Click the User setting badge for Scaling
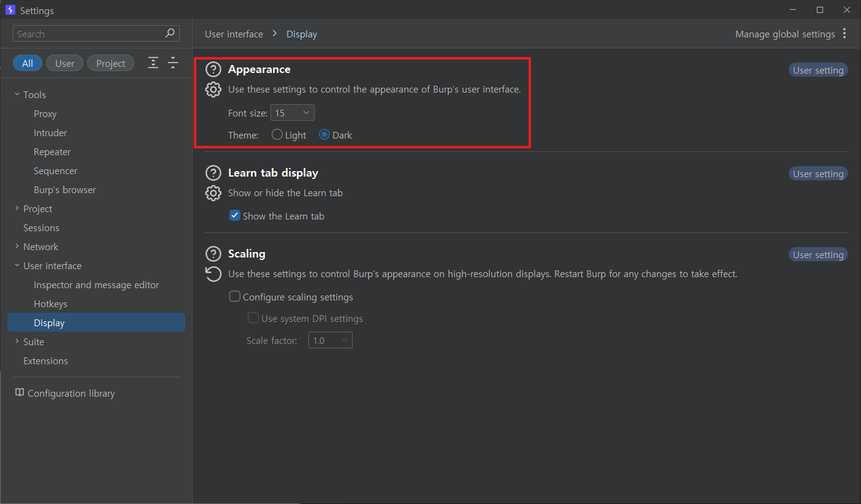The height and width of the screenshot is (504, 861). (818, 254)
